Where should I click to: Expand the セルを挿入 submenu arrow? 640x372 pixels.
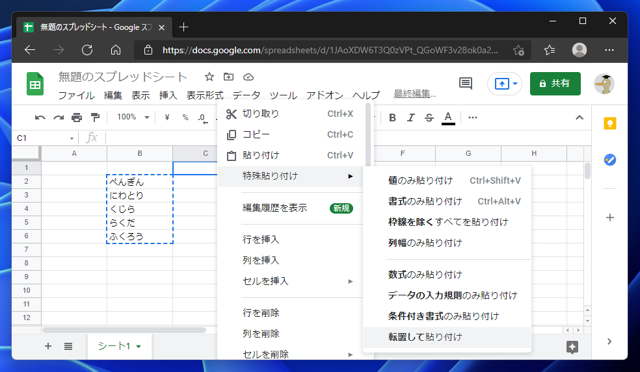pos(350,281)
